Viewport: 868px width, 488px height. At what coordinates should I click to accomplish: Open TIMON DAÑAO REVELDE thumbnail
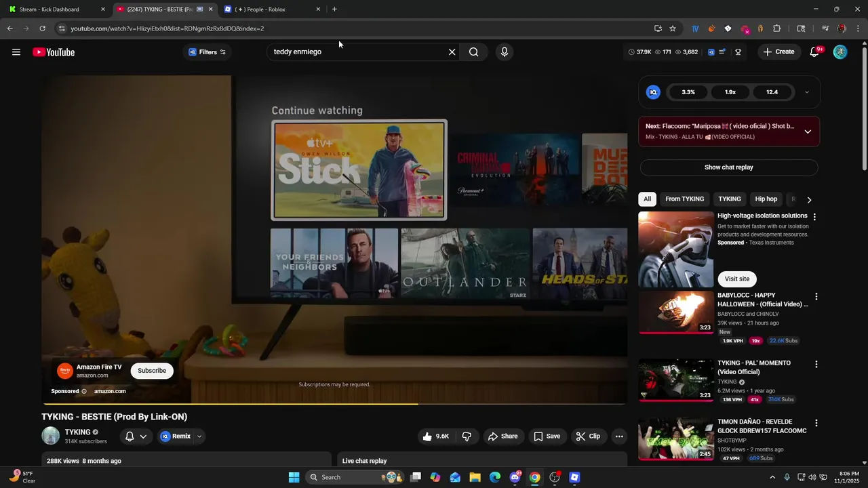(x=676, y=439)
